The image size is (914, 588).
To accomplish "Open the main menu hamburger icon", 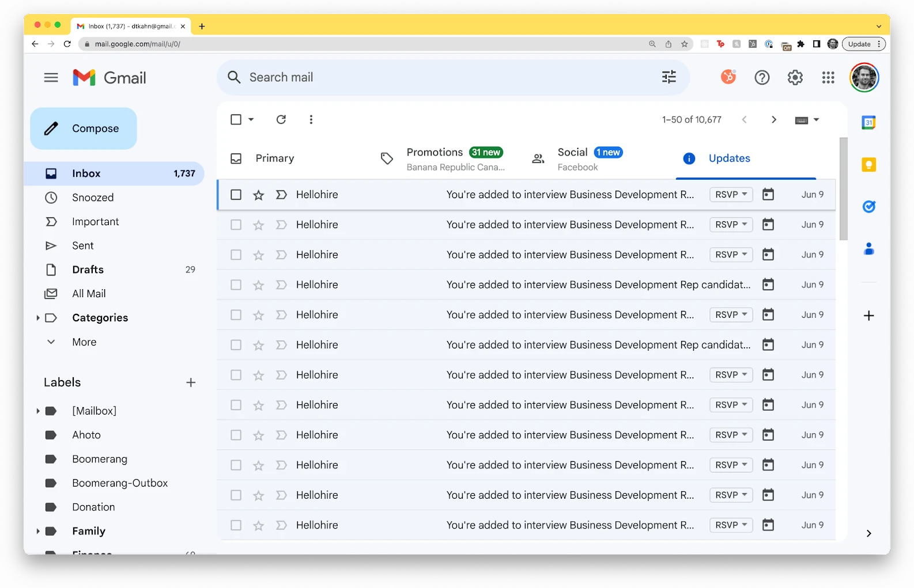I will pos(51,77).
